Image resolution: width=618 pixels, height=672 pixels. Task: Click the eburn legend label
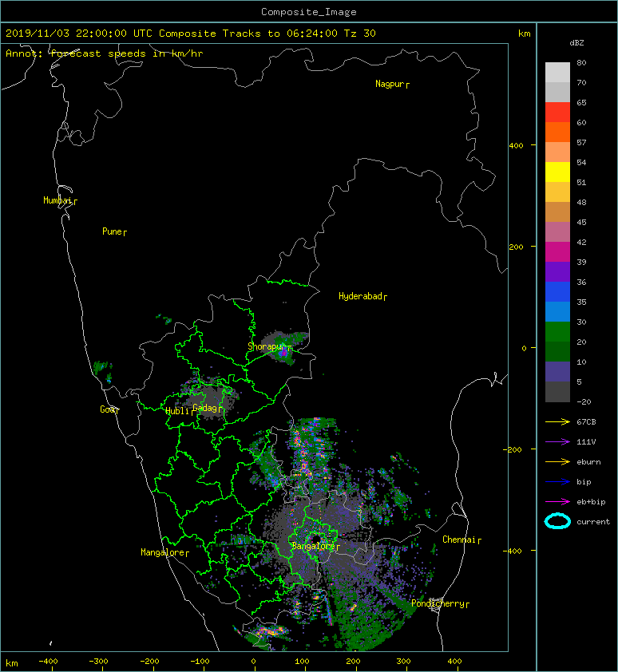(x=588, y=462)
